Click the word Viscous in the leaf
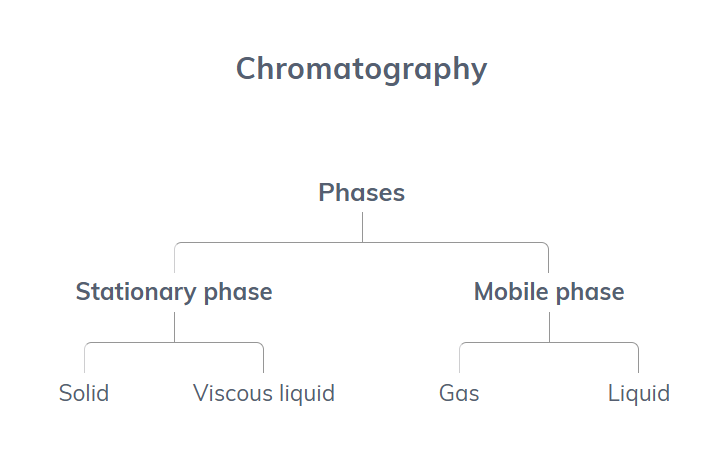 [233, 393]
